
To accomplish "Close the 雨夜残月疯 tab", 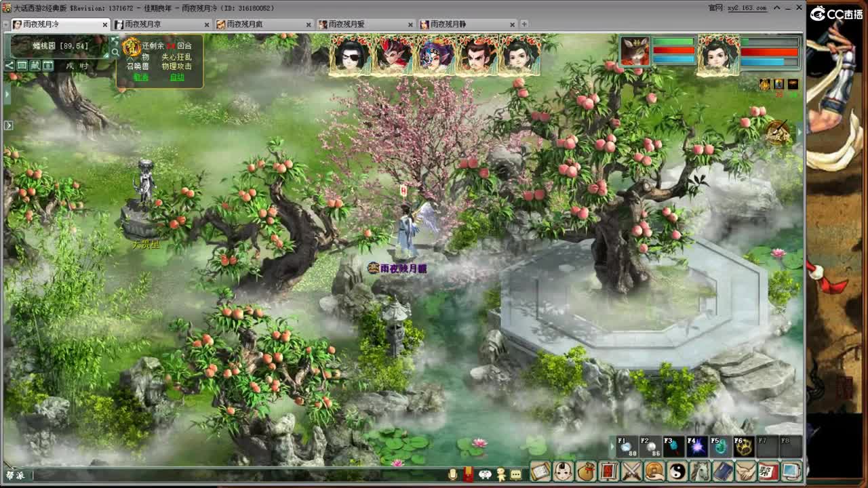I will click(309, 24).
